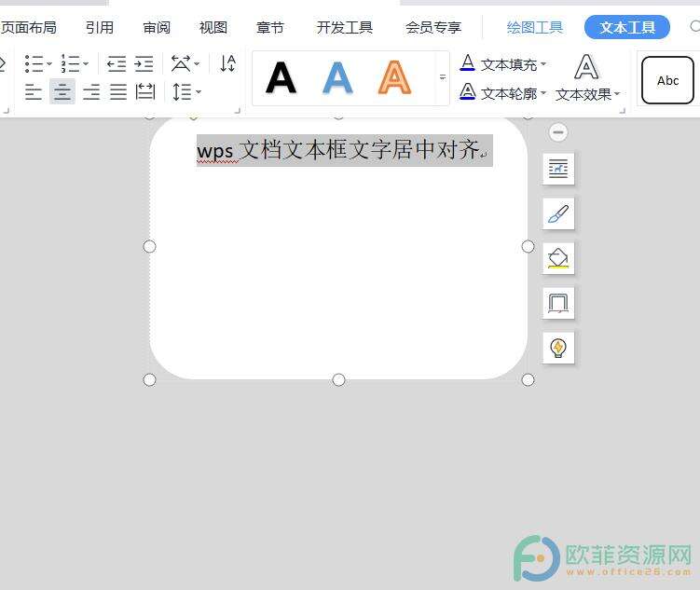Image resolution: width=700 pixels, height=590 pixels.
Task: Click the line spacing icon
Action: pyautogui.click(x=182, y=92)
